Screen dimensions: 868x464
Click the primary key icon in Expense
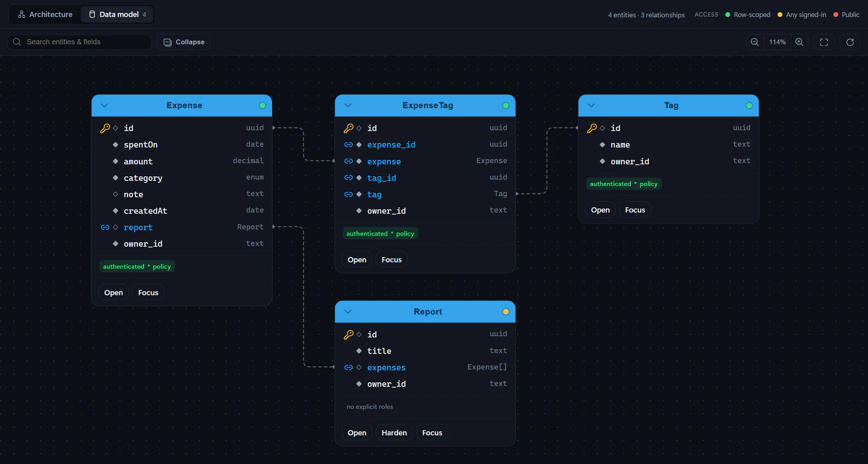[x=105, y=128]
